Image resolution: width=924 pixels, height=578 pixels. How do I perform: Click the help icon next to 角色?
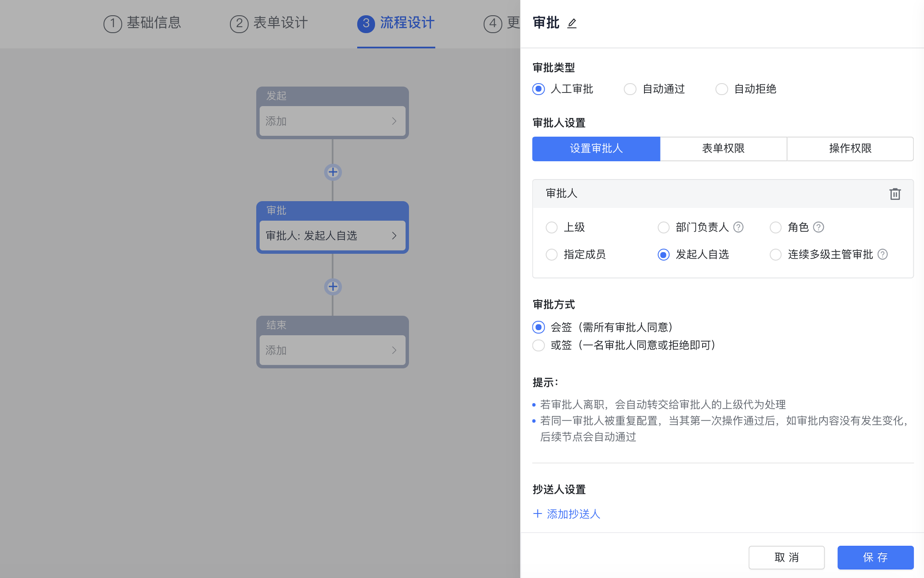click(x=818, y=227)
